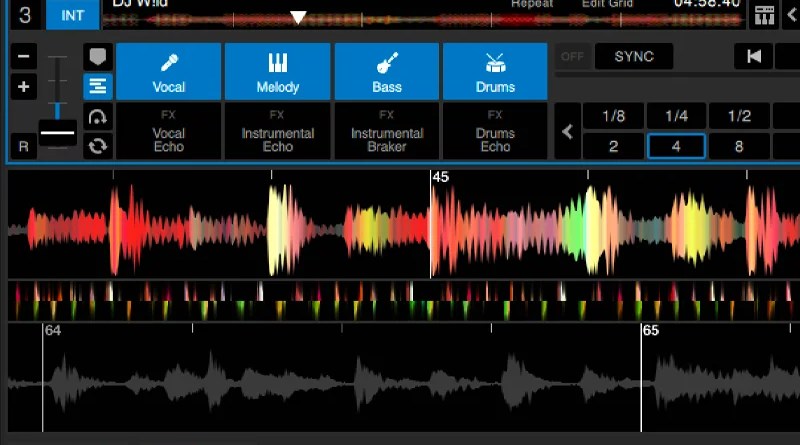Click the colored stem spectrum strip

[x=404, y=300]
